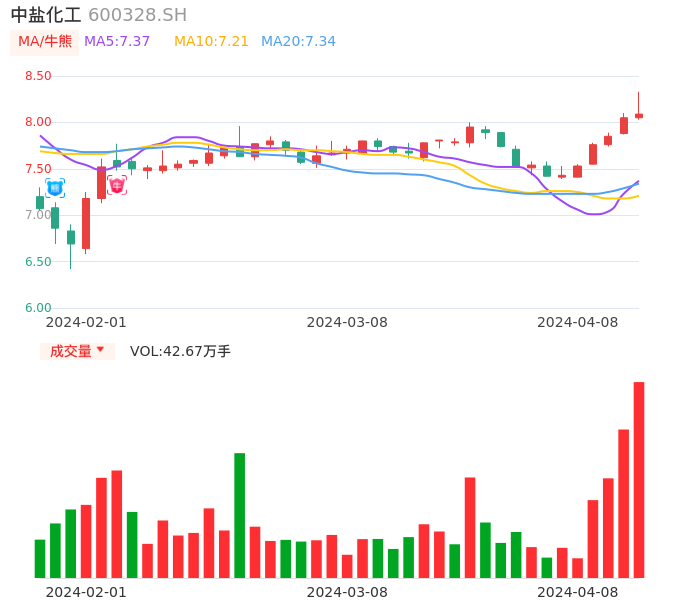Viewport: 686px width, 606px height.
Task: Click the red bull signal icon
Action: point(117,186)
